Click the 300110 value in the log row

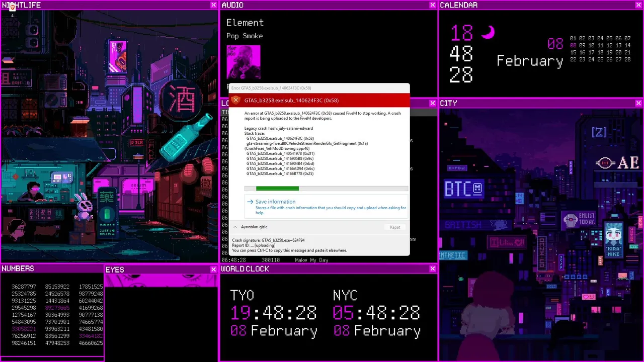click(x=271, y=260)
